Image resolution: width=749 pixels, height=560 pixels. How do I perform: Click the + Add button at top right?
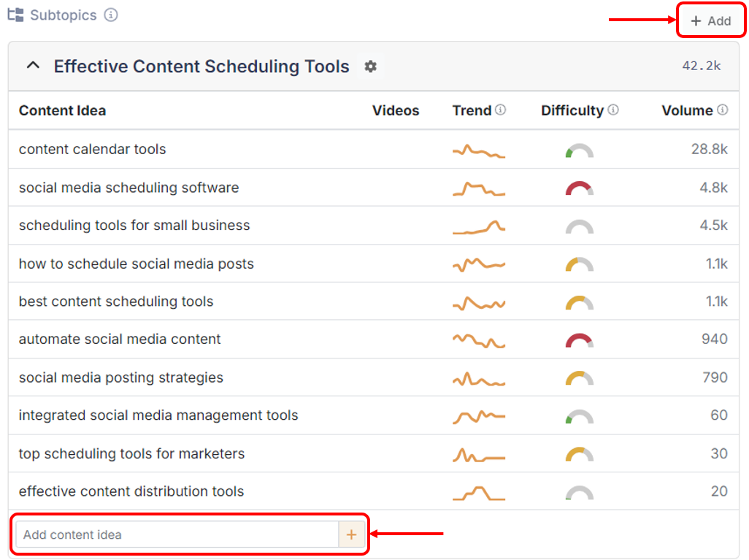pos(710,20)
